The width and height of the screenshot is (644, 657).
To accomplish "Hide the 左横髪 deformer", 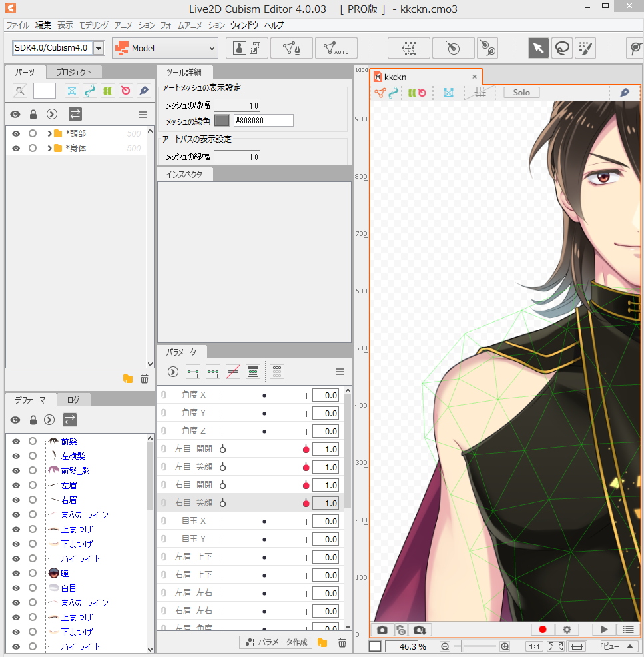I will (16, 456).
